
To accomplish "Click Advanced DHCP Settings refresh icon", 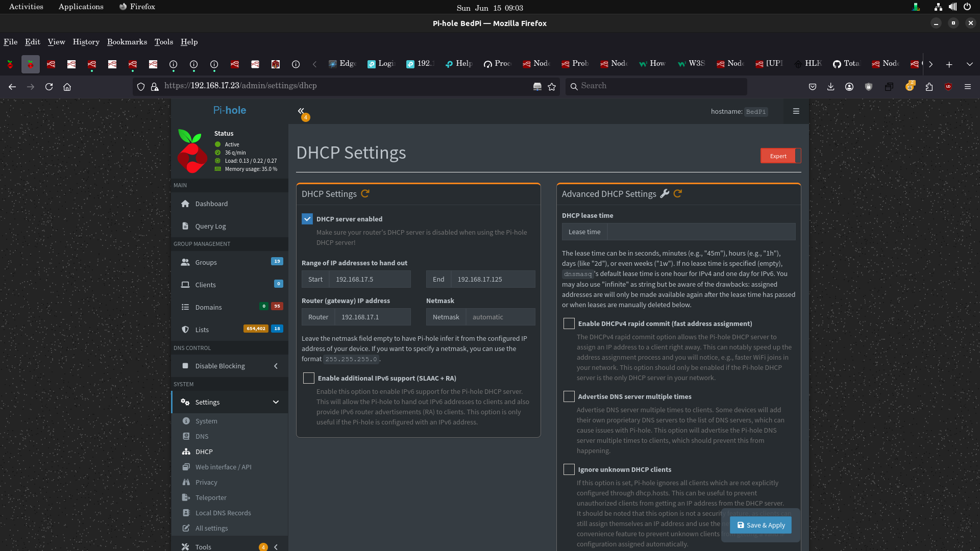I will coord(677,194).
